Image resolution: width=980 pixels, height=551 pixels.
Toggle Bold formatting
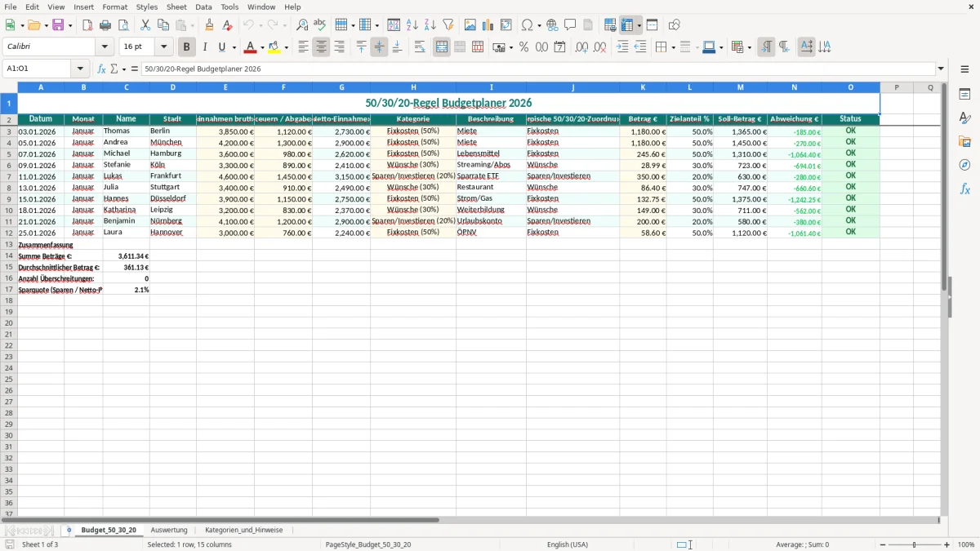(x=186, y=47)
